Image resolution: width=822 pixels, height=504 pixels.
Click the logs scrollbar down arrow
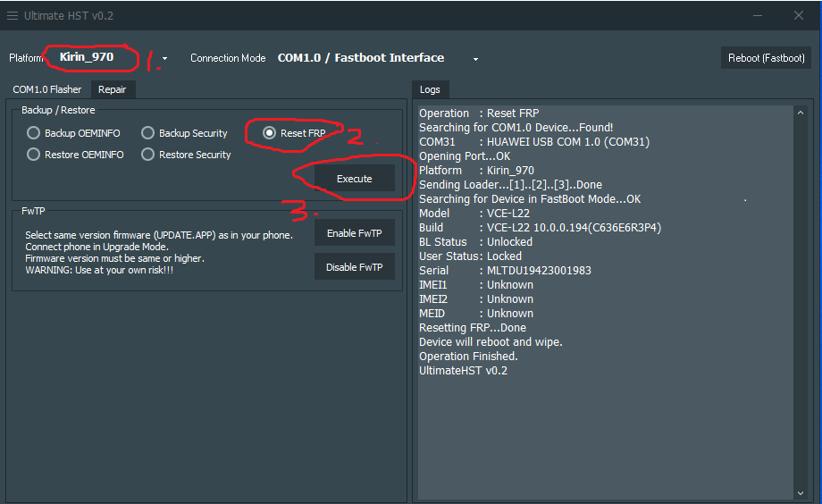pos(801,493)
